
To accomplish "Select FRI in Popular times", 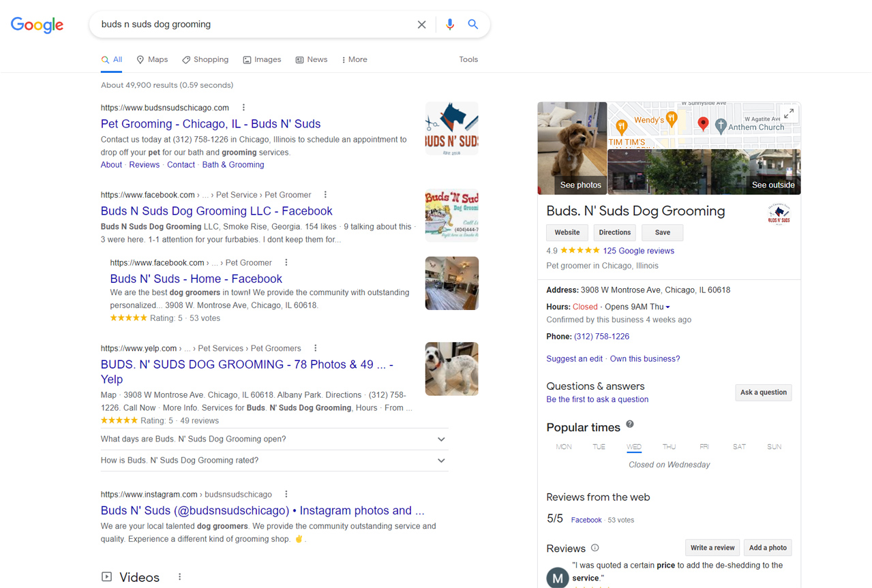I will click(704, 447).
